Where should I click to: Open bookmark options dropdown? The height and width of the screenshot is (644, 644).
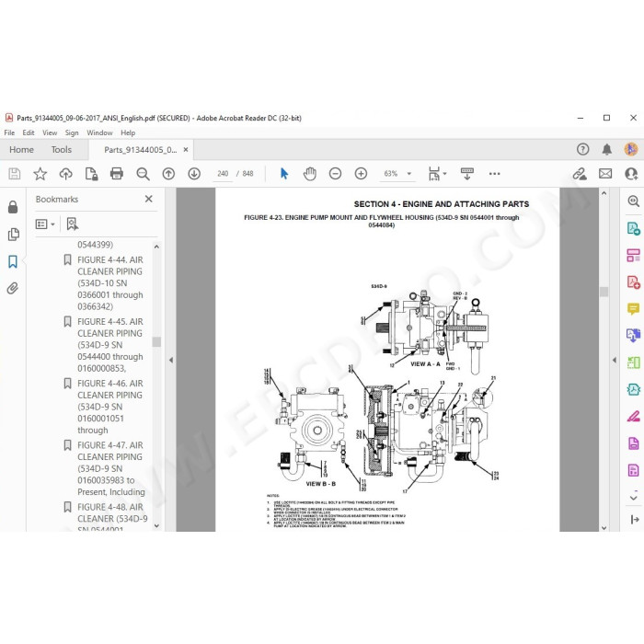coord(45,224)
